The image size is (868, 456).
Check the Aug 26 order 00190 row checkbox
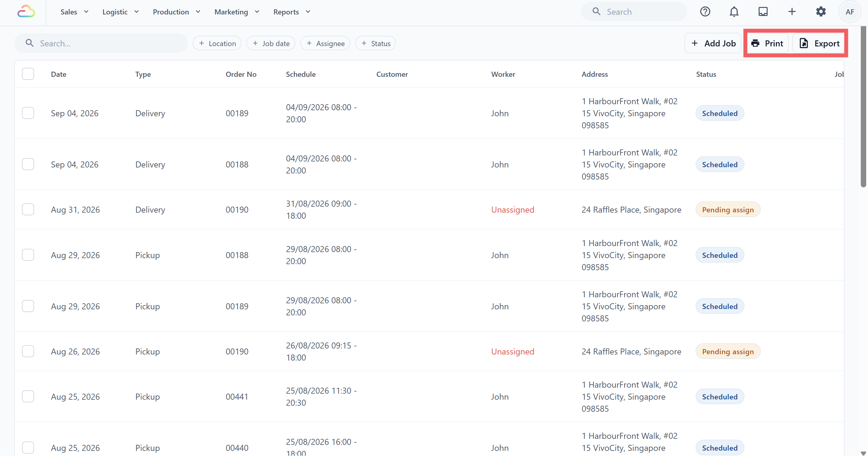pyautogui.click(x=28, y=351)
